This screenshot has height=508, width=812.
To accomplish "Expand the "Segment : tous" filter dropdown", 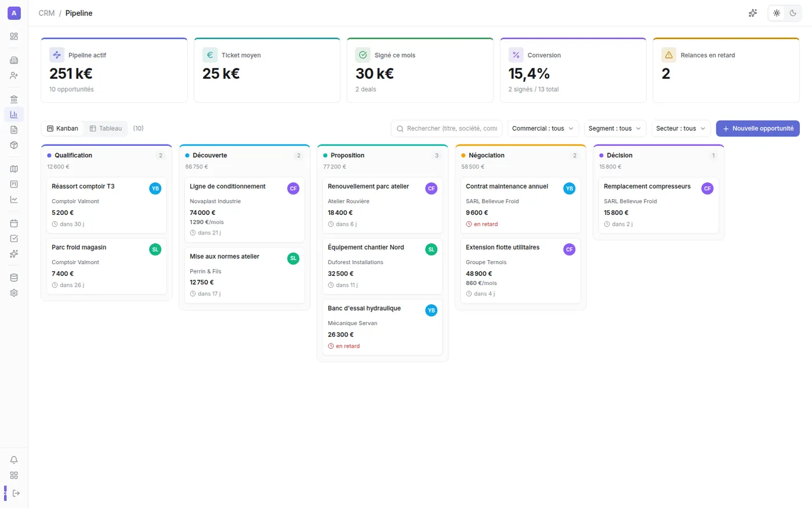I will click(615, 128).
